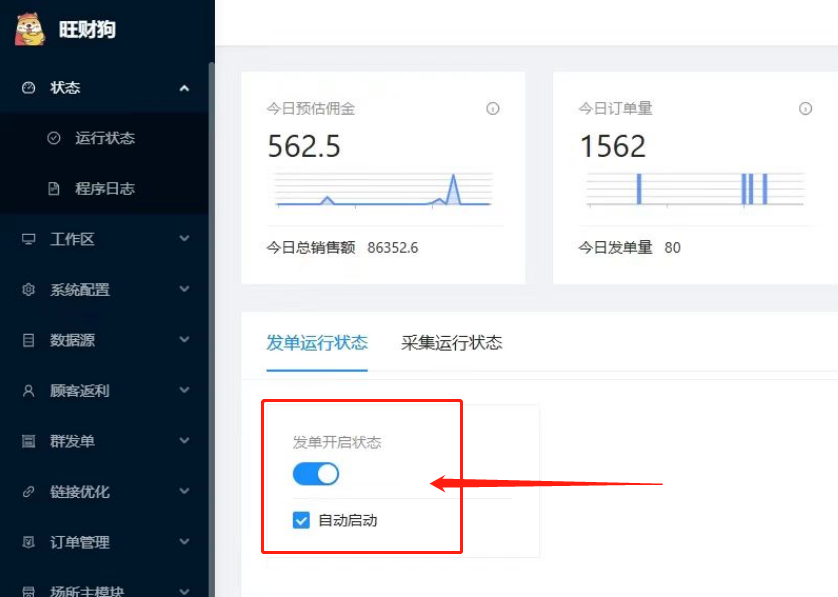Click the 状态 dashboard gauge icon
The width and height of the screenshot is (838, 597).
click(28, 88)
